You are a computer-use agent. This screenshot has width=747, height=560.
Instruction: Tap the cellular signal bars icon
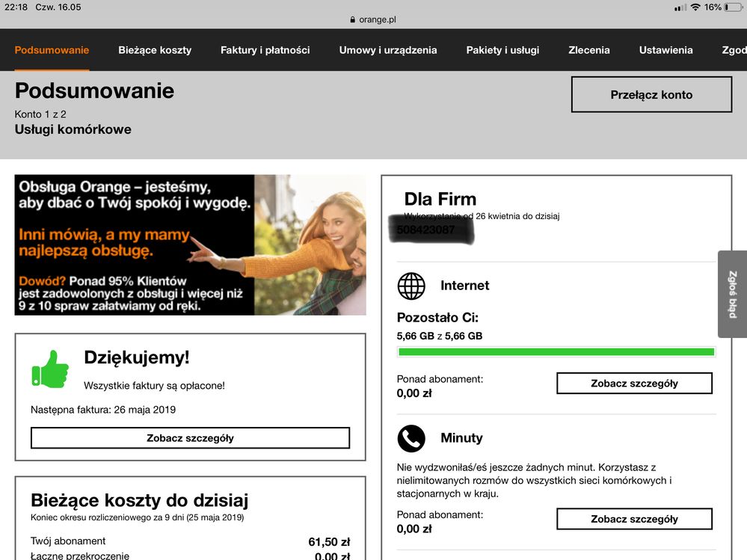[680, 7]
